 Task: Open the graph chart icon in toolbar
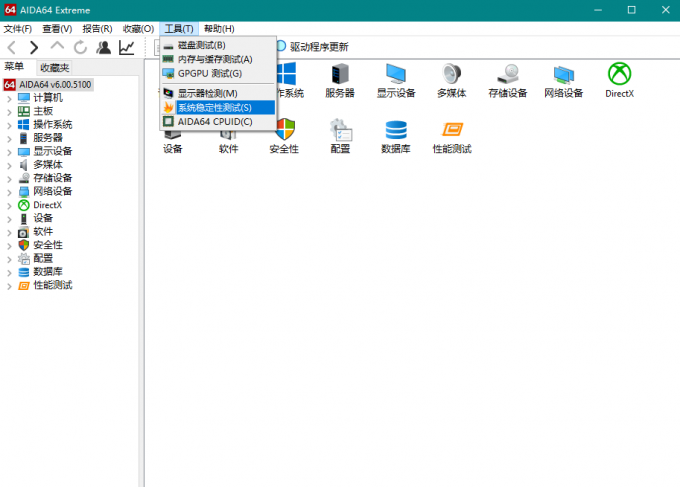click(126, 47)
